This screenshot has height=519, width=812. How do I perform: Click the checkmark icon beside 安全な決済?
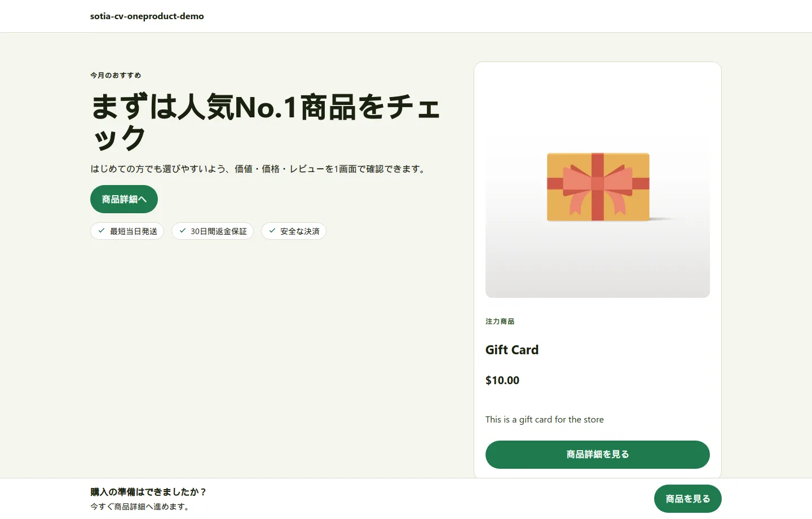(x=272, y=231)
